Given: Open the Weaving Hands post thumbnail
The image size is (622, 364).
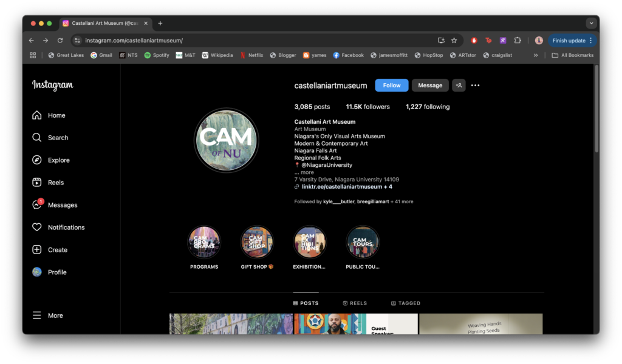Looking at the screenshot, I should tap(481, 324).
